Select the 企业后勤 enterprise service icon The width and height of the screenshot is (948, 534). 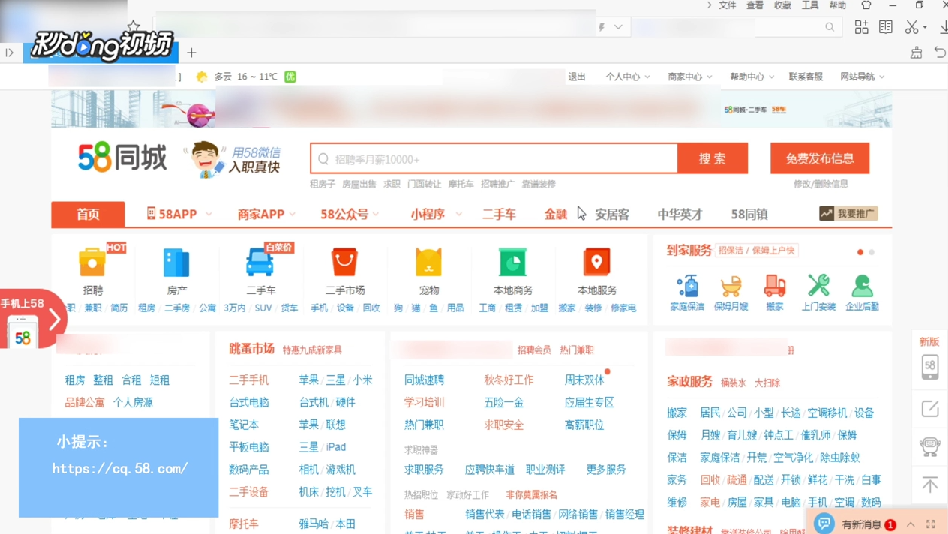[862, 285]
